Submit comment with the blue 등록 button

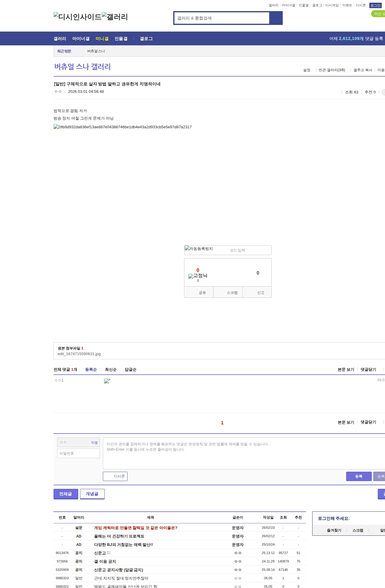(x=359, y=476)
